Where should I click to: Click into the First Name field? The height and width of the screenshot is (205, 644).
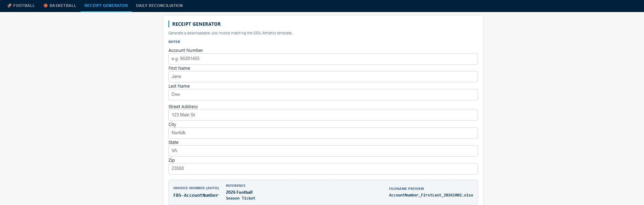[323, 77]
